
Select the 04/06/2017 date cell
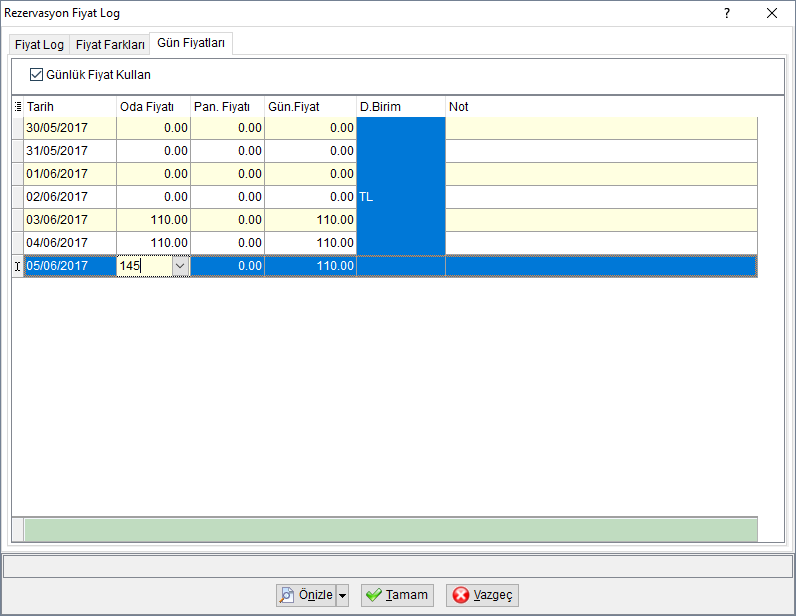click(70, 243)
